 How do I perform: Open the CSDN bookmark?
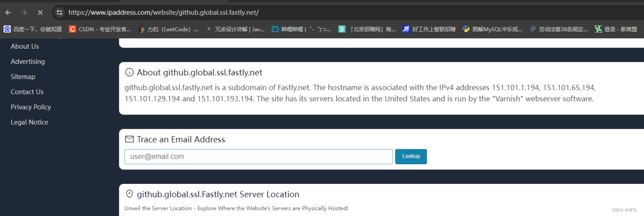pos(100,29)
